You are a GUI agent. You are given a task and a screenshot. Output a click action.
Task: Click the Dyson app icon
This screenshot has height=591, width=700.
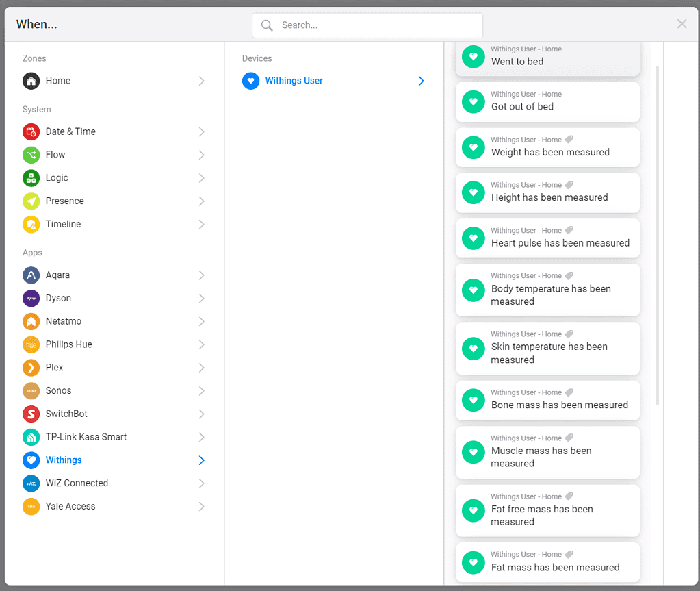pyautogui.click(x=31, y=299)
